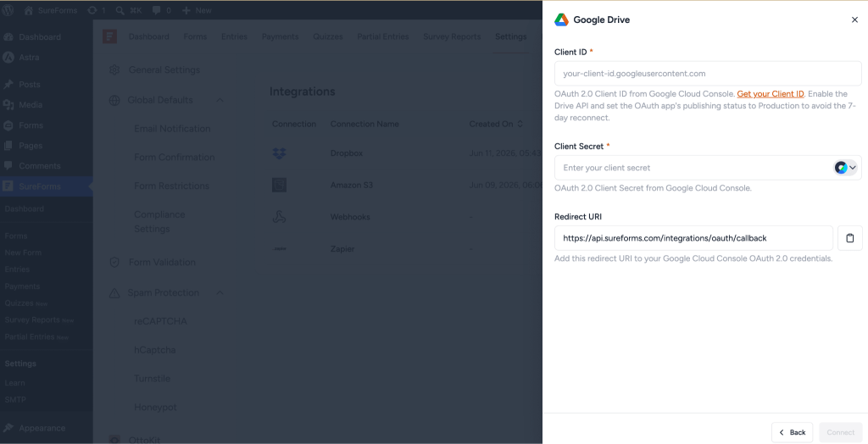This screenshot has width=868, height=444.
Task: Open Honeypot settings
Action: pyautogui.click(x=156, y=408)
